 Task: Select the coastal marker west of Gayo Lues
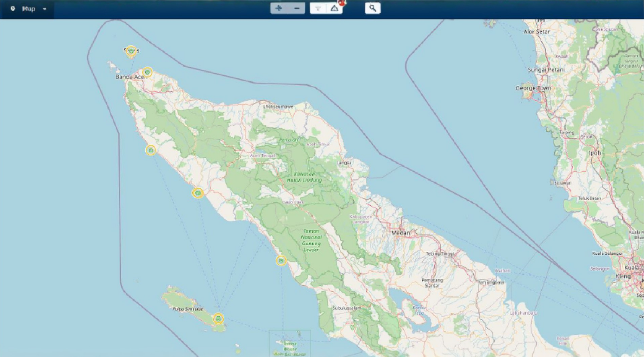tap(198, 193)
